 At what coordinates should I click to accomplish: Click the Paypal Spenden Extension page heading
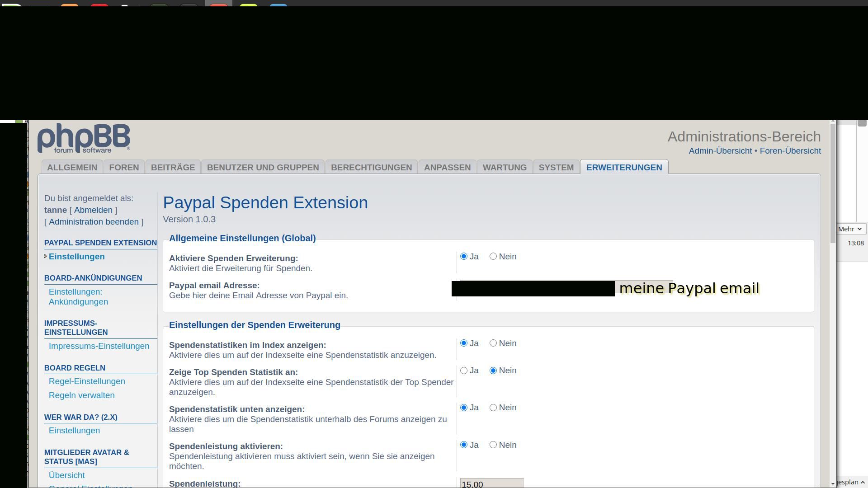tap(265, 202)
